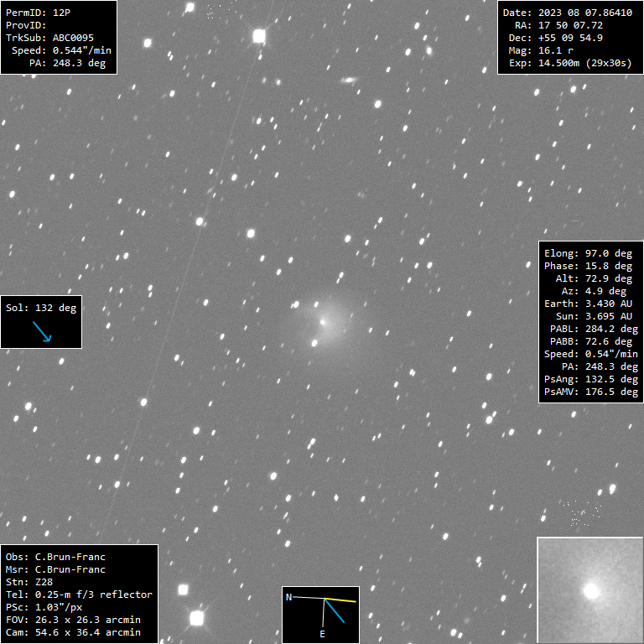
Task: Click "Exp: 14.500m (29x30s)" text
Action: tap(570, 63)
